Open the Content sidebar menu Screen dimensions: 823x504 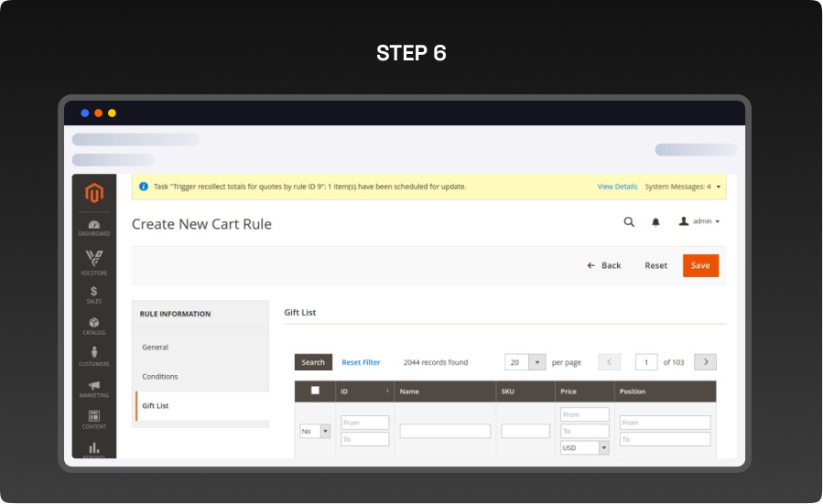click(x=94, y=420)
